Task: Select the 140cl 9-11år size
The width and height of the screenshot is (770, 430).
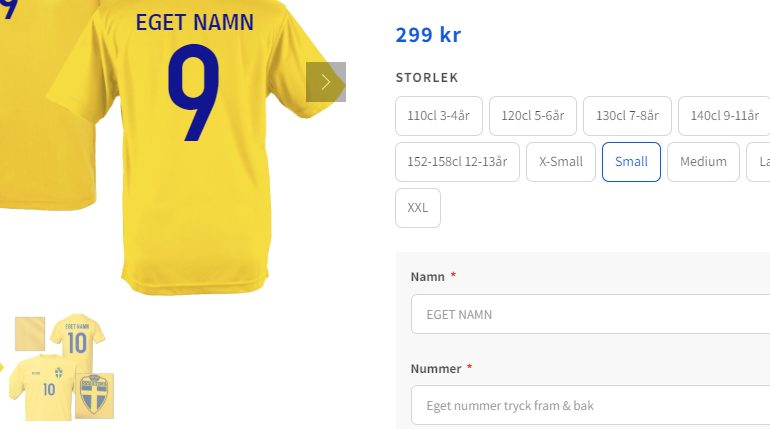Action: (x=724, y=116)
